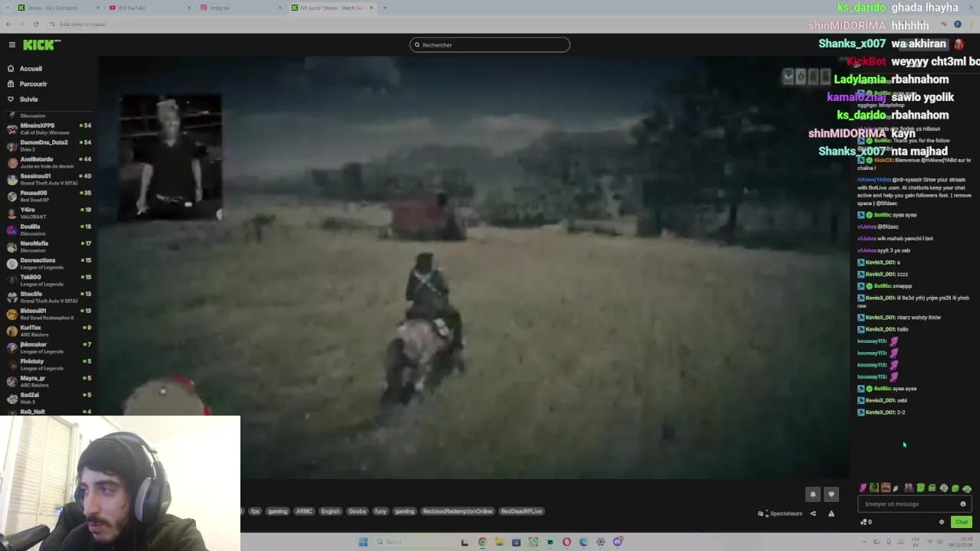Open MineiroXFPS channel in sidebar
Screen dimensions: 980x551
tap(47, 129)
